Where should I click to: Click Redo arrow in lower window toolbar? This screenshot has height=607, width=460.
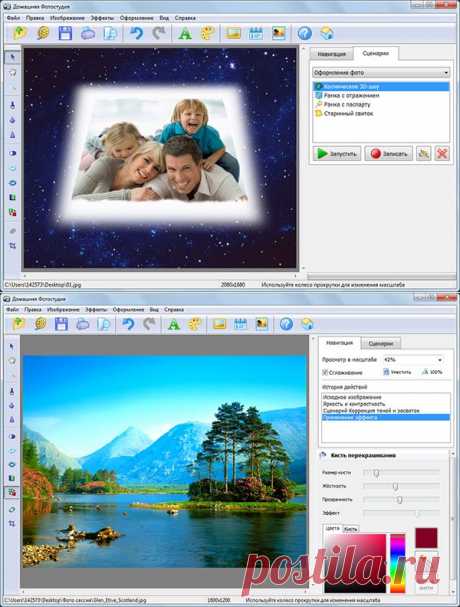[x=149, y=324]
